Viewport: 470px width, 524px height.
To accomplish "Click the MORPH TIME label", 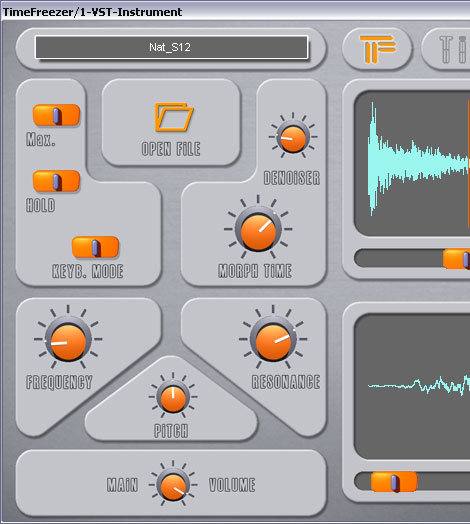I will pyautogui.click(x=255, y=271).
